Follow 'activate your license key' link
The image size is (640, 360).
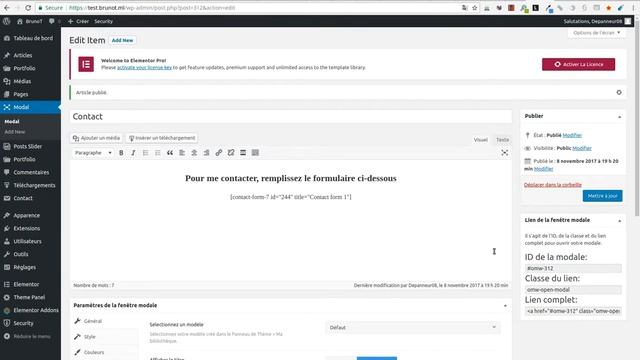point(144,67)
